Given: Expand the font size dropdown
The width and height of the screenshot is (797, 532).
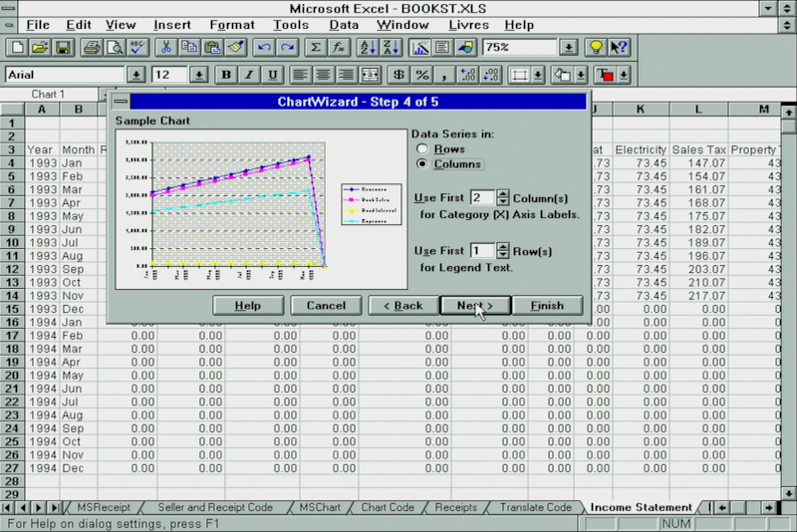Looking at the screenshot, I should [x=198, y=75].
